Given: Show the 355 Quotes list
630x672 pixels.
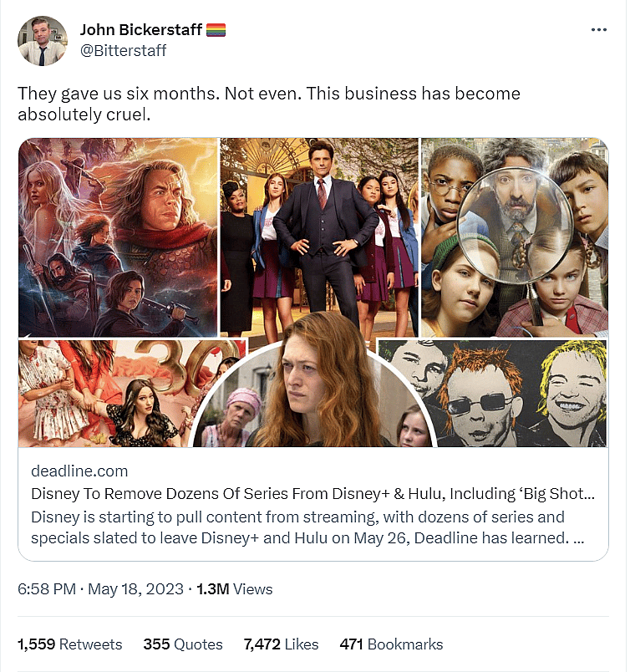Looking at the screenshot, I should click(183, 644).
